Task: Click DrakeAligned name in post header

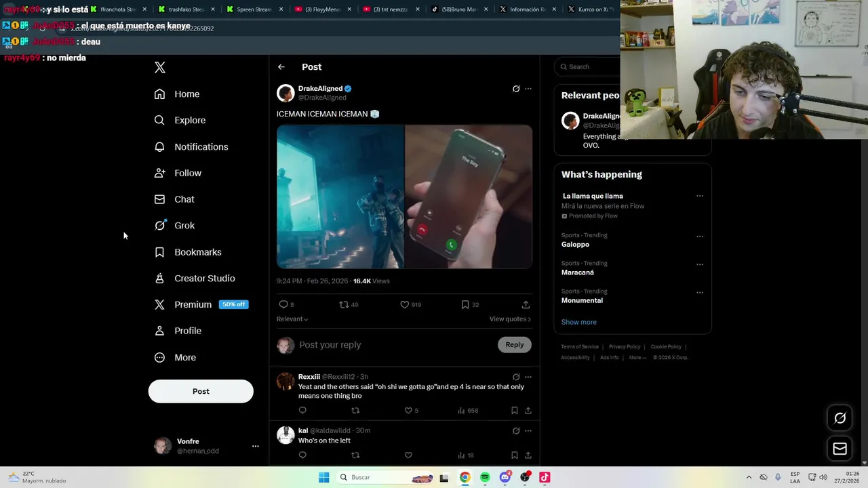Action: tap(320, 89)
